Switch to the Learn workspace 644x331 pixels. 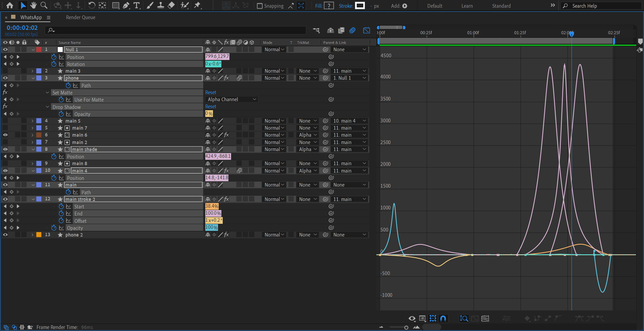tap(467, 6)
